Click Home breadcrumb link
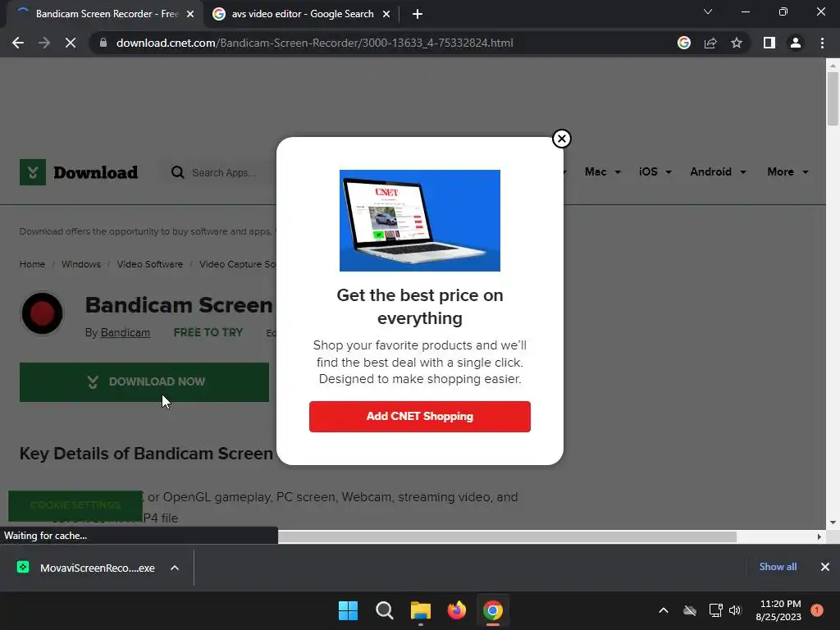 tap(32, 264)
